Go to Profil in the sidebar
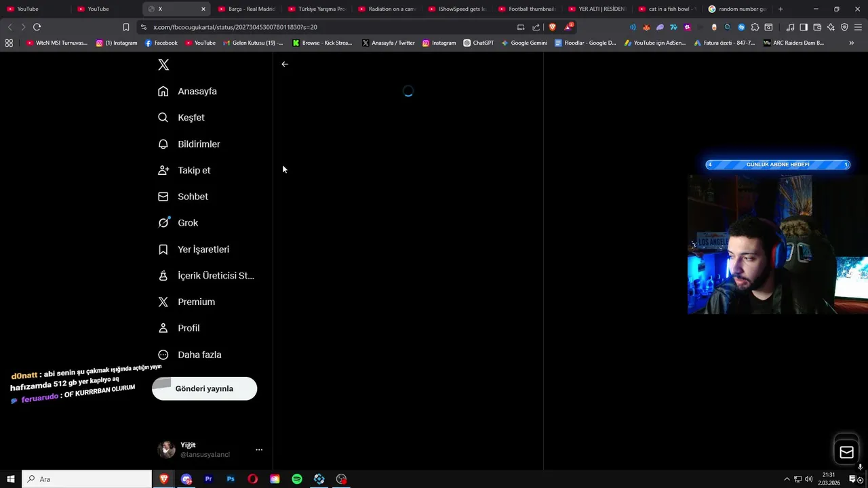Viewport: 868px width, 488px height. [x=179, y=328]
